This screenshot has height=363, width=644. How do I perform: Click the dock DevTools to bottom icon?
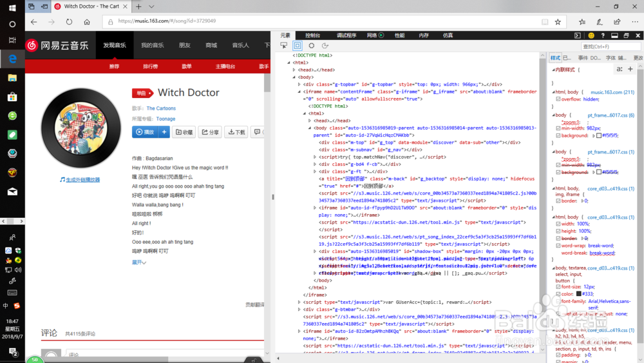[x=614, y=35]
